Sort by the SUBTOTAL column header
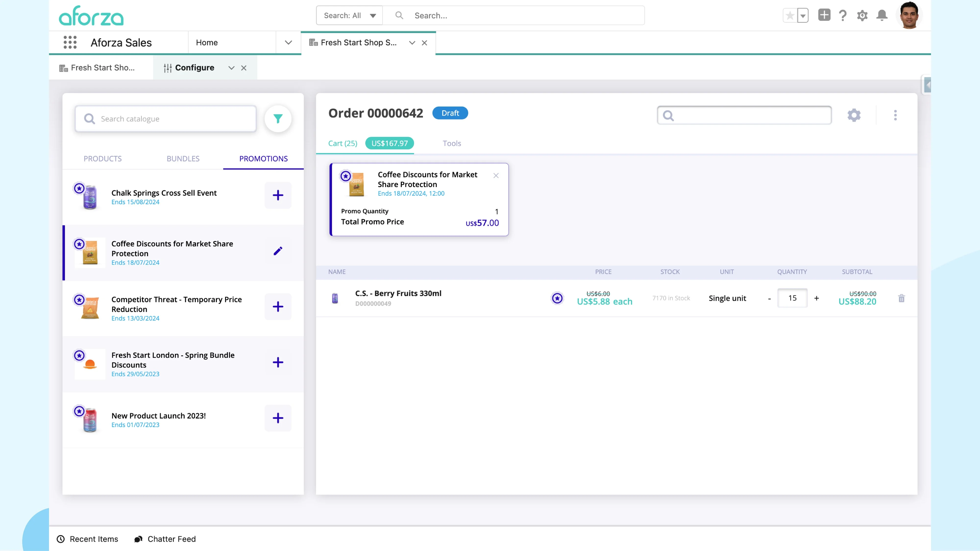 857,272
